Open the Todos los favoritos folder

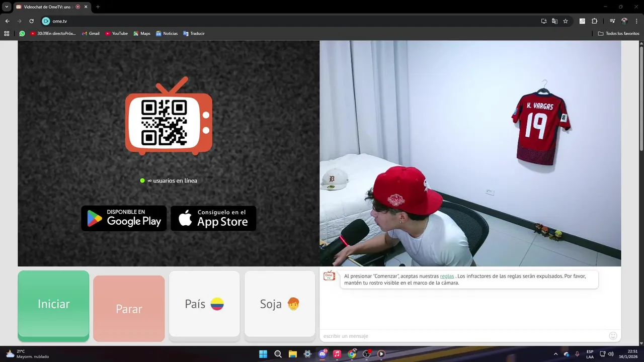(618, 34)
